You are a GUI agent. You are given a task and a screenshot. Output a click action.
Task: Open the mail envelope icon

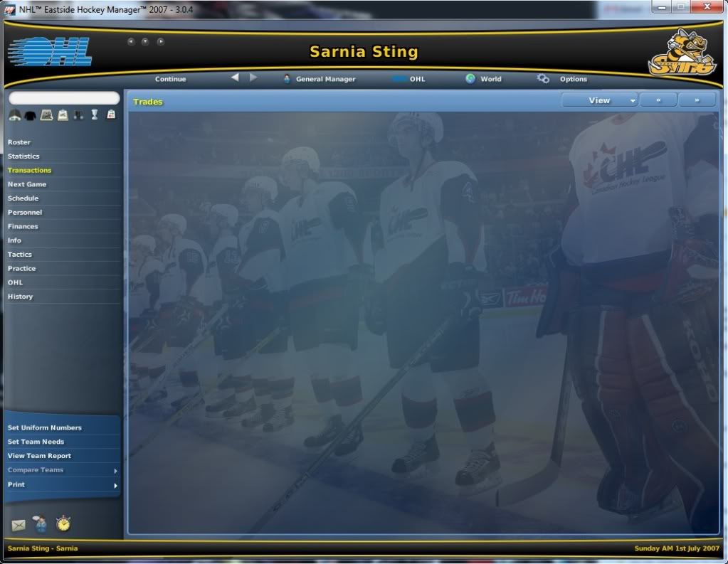[x=18, y=525]
